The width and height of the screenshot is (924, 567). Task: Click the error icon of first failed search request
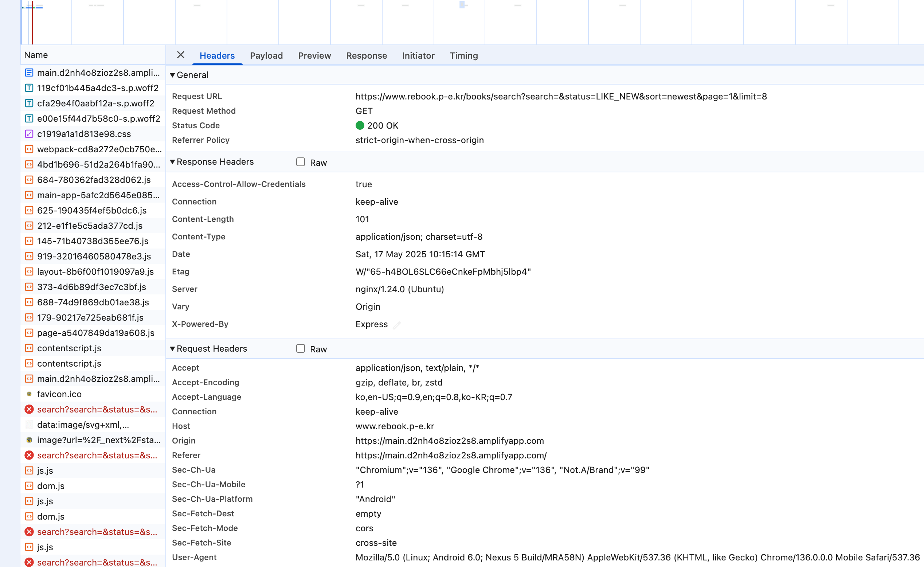tap(29, 409)
